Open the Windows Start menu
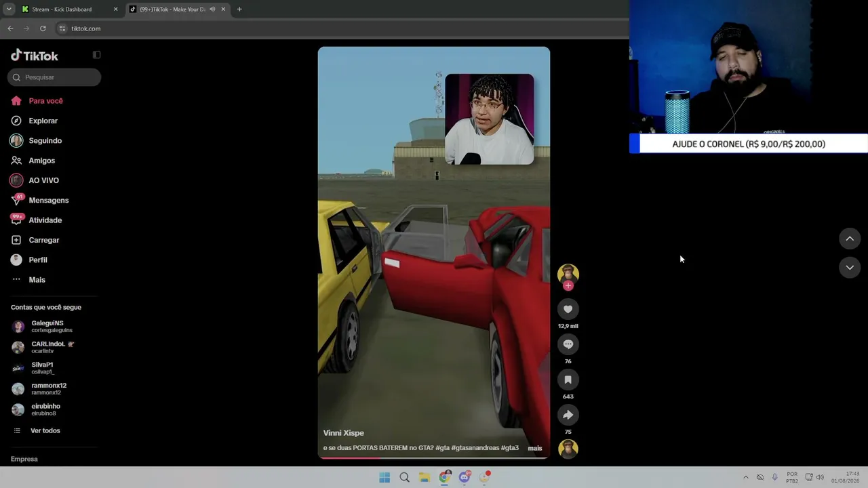This screenshot has height=488, width=868. click(384, 477)
